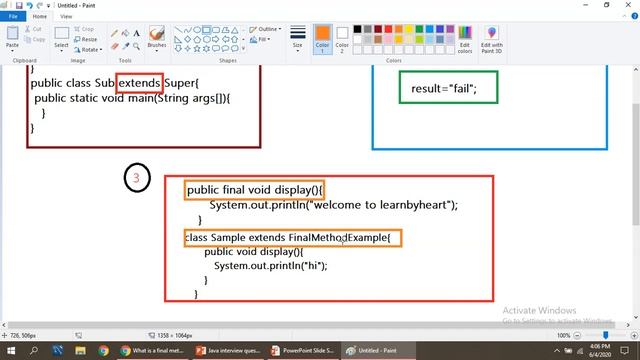Choose the Triangle shape
640x360 pixels.
[x=235, y=30]
